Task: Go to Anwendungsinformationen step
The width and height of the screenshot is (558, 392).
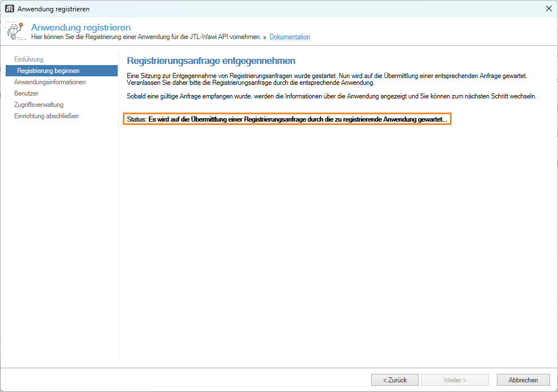Action: coord(50,82)
